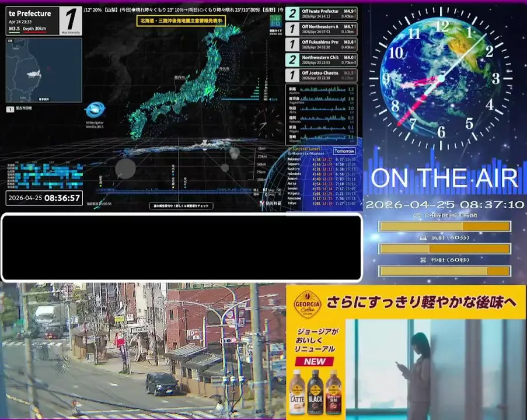This screenshot has height=420, width=527.
Task: Click the black caption box below the map
Action: (182, 247)
